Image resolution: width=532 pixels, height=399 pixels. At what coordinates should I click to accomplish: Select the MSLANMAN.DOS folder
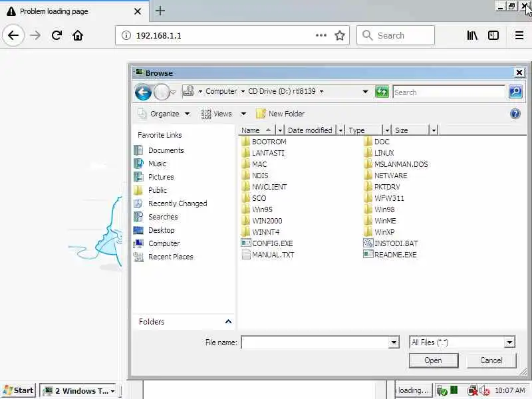click(x=396, y=164)
